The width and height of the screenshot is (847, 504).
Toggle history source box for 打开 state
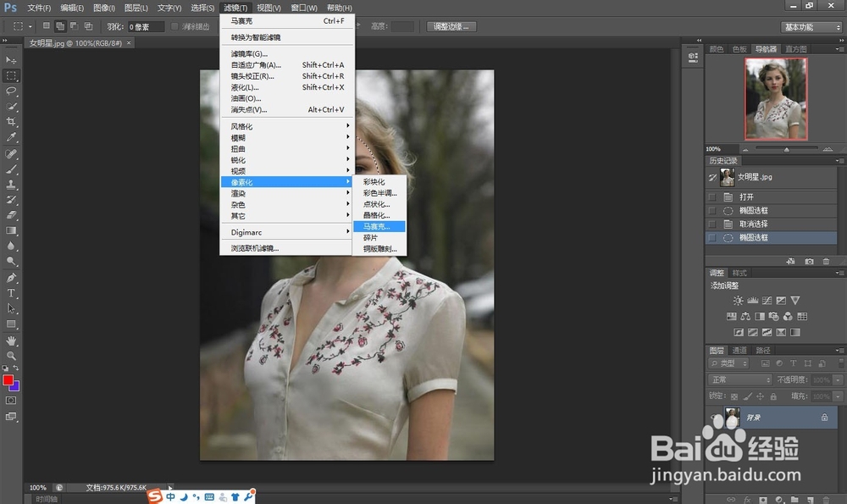(712, 197)
